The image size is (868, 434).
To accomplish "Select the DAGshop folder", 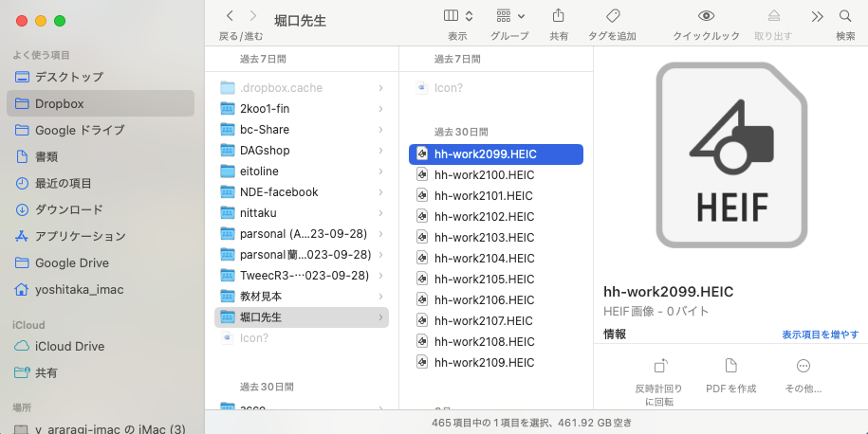I will pyautogui.click(x=302, y=151).
